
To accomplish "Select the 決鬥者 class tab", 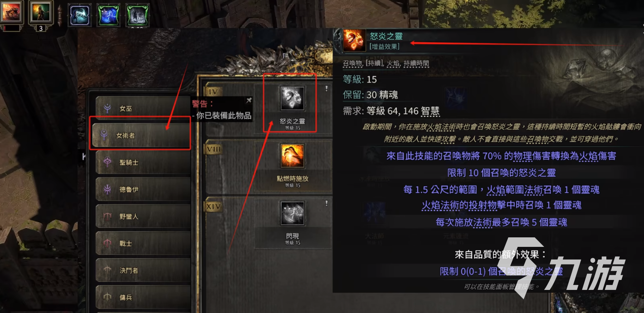I will pyautogui.click(x=143, y=270).
